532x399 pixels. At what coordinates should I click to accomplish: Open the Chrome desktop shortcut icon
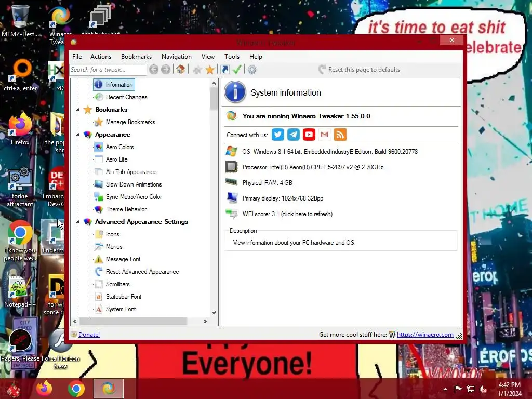[20, 241]
